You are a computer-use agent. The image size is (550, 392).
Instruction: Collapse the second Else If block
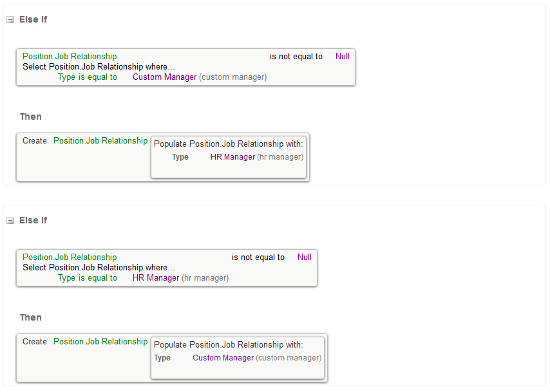point(10,221)
